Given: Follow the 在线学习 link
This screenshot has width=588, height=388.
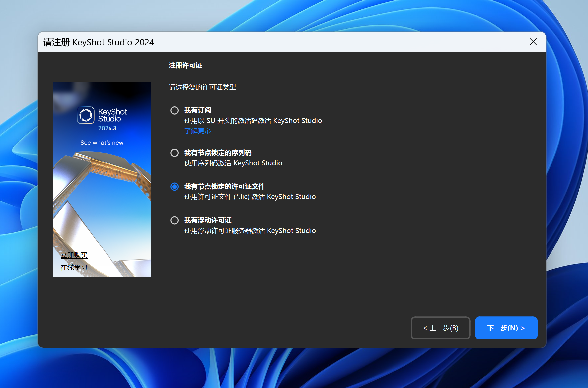Looking at the screenshot, I should point(74,268).
